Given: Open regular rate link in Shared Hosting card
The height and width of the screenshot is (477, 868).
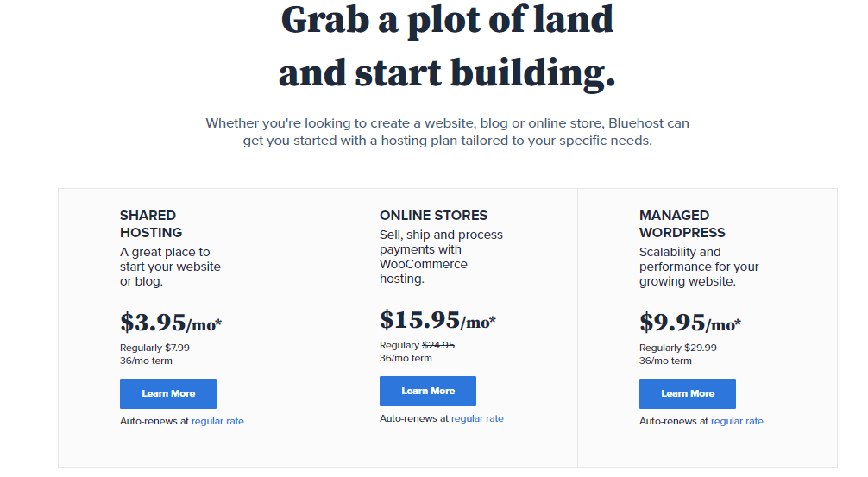Looking at the screenshot, I should click(217, 421).
